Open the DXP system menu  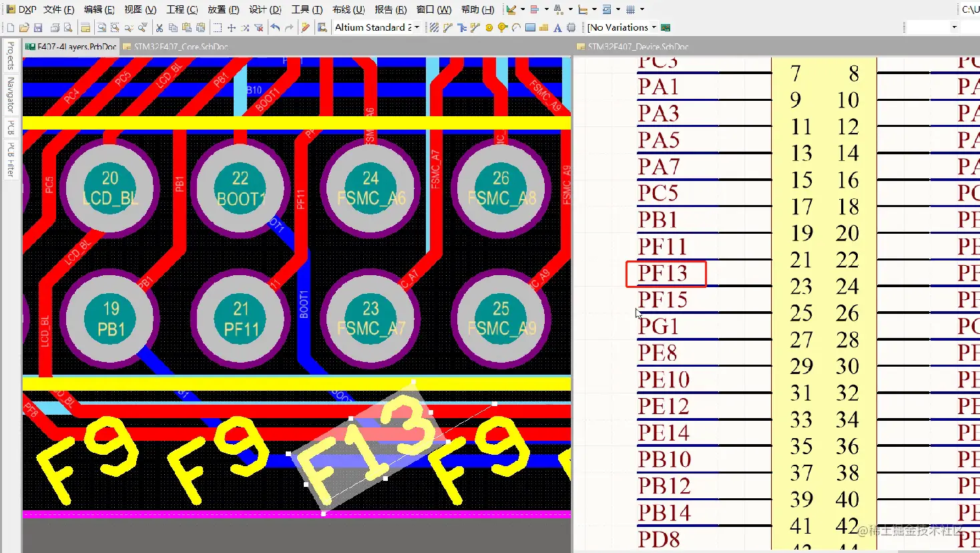pos(21,9)
